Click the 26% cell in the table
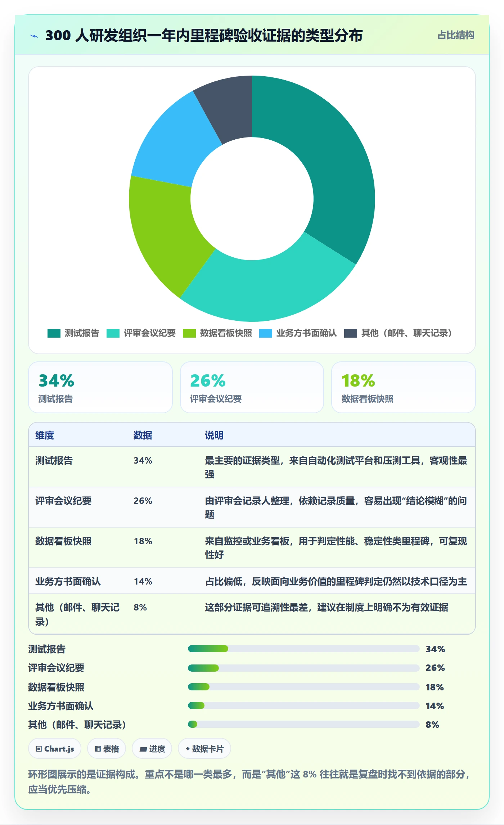This screenshot has height=825, width=504. point(143,501)
